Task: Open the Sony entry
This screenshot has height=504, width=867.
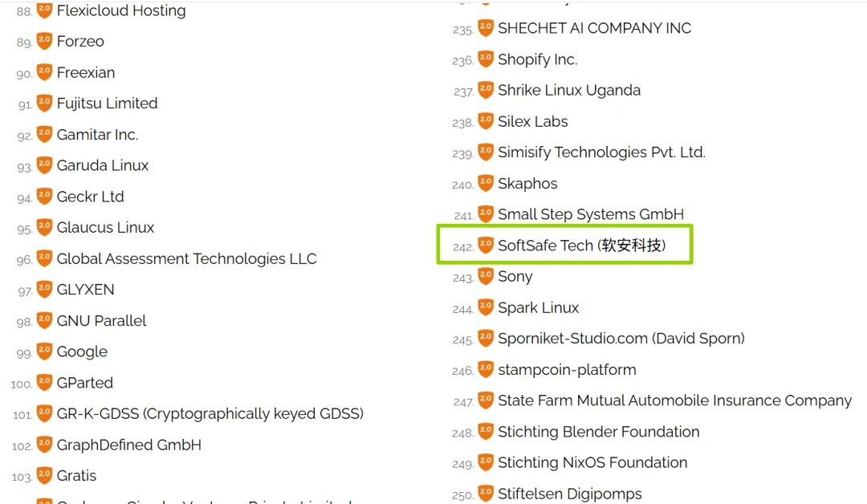Action: pos(515,276)
